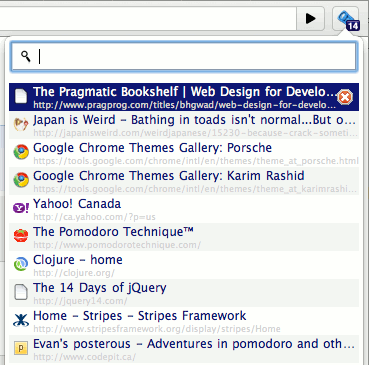Screen dimensions: 369x365
Task: Click the ca.yahoo.com URL text
Action: pos(94,217)
